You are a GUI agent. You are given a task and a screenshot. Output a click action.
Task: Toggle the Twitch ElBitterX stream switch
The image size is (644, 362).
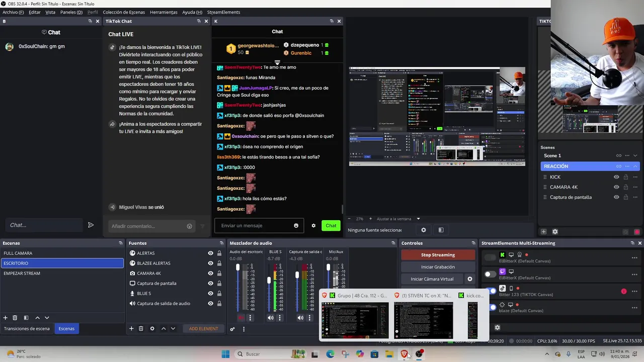pyautogui.click(x=490, y=275)
